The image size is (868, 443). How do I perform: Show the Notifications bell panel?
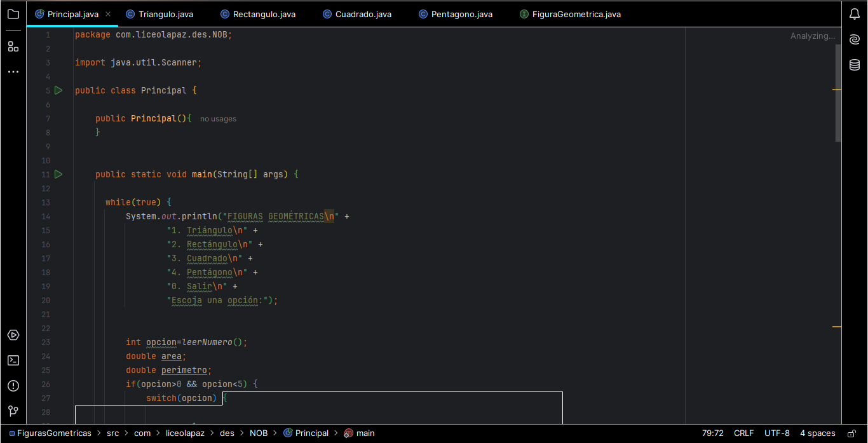point(855,14)
